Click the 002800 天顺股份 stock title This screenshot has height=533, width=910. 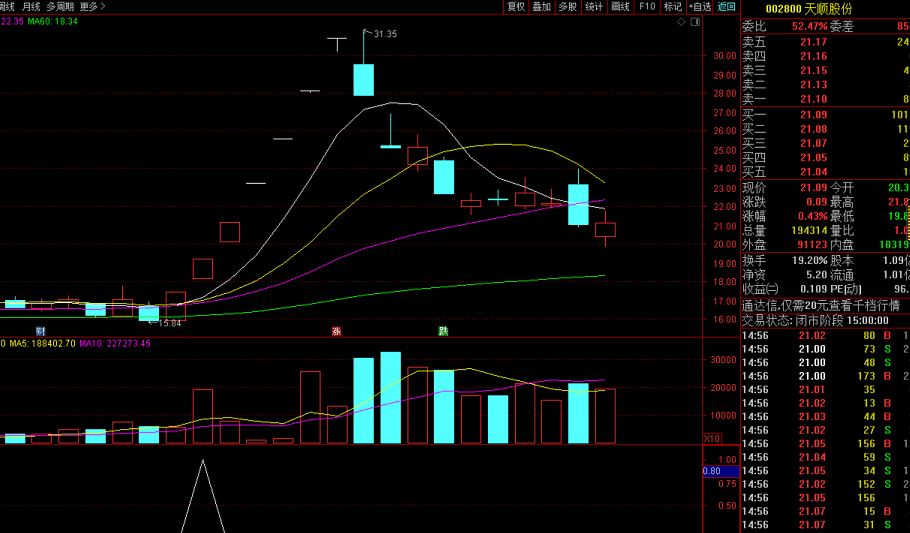point(809,9)
